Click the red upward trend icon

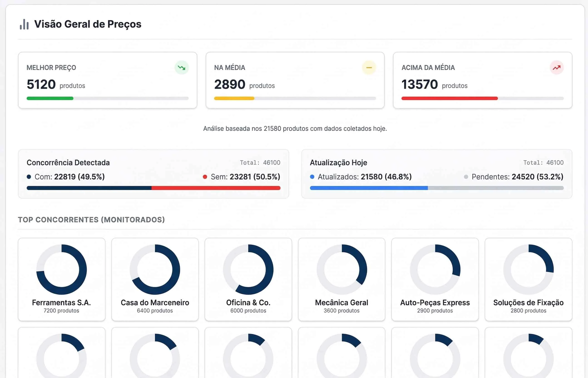tap(556, 67)
